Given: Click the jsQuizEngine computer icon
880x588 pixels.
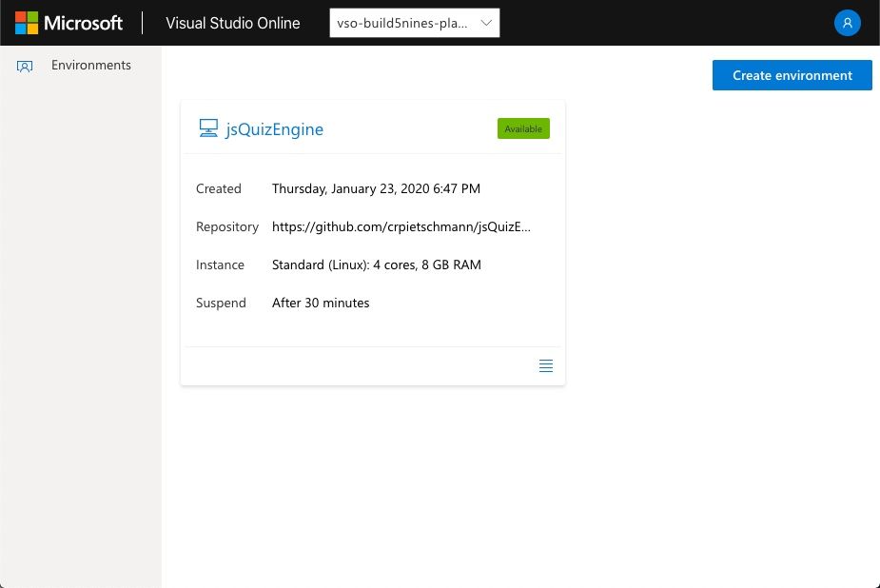Looking at the screenshot, I should (208, 127).
